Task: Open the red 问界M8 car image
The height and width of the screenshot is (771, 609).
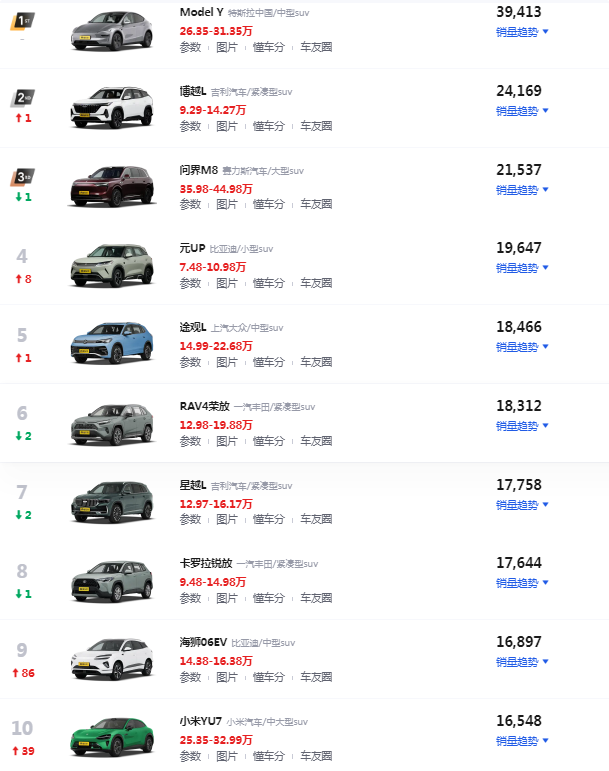Action: [x=112, y=186]
